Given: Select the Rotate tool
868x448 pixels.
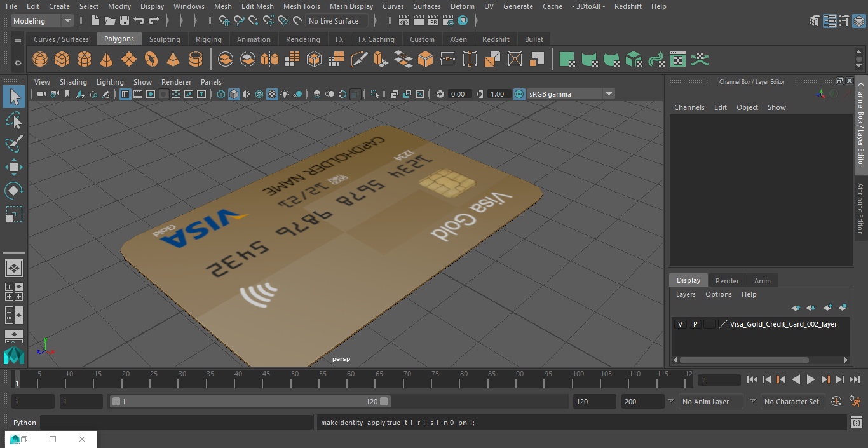Looking at the screenshot, I should click(x=14, y=191).
